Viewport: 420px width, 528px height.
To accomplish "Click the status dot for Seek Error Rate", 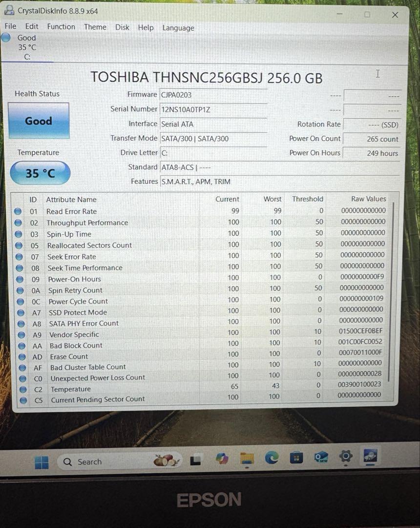I will point(19,257).
